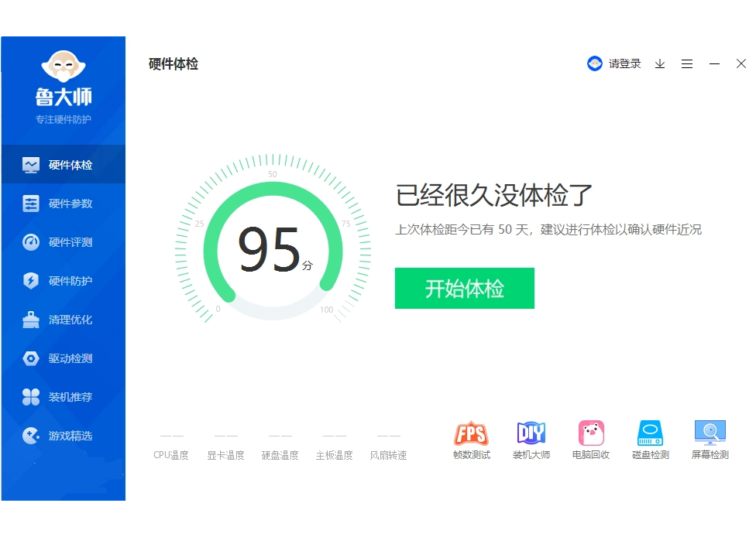The width and height of the screenshot is (756, 534).
Task: Open the hamburger main menu
Action: coord(687,63)
